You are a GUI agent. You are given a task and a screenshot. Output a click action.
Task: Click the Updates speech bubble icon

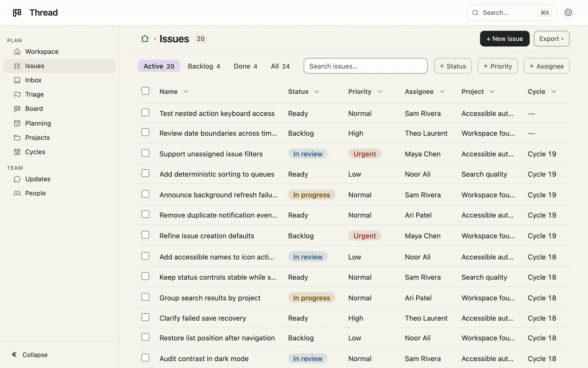17,179
